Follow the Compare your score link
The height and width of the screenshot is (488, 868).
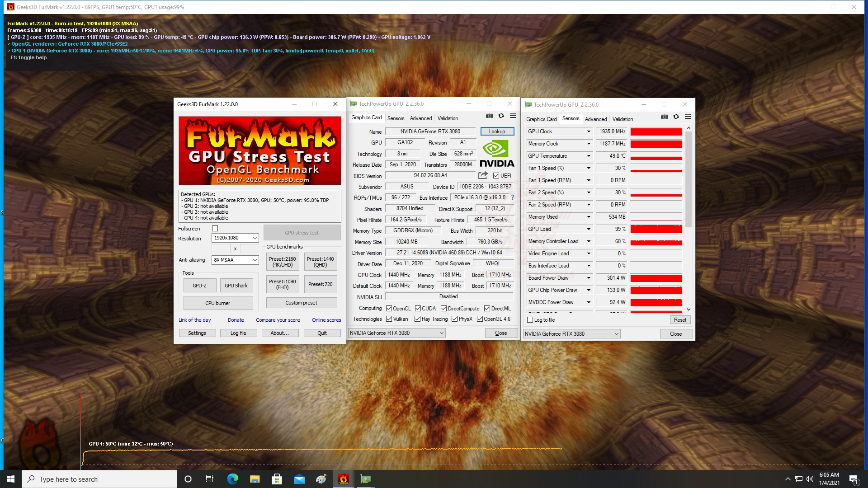point(278,320)
